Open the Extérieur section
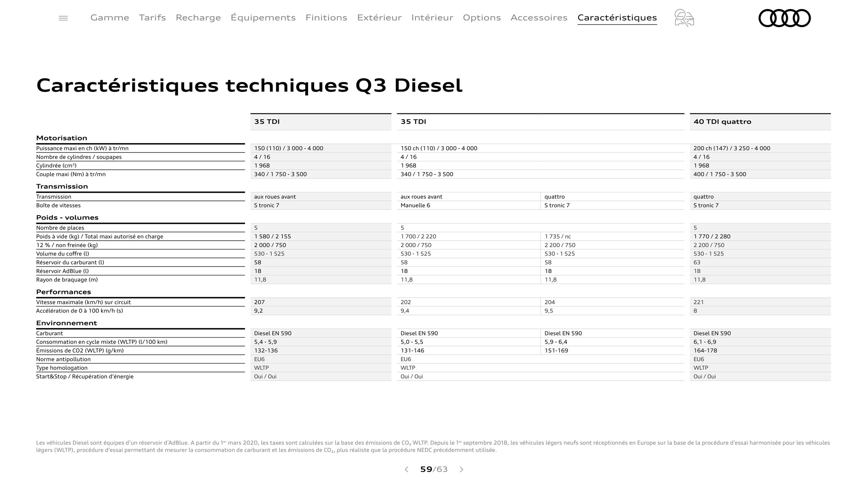This screenshot has height=488, width=868. [x=379, y=17]
